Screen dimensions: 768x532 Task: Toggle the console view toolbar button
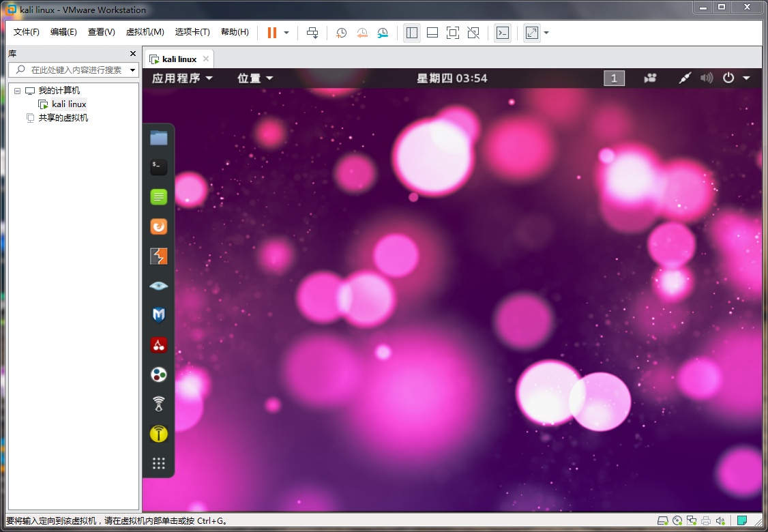[502, 33]
